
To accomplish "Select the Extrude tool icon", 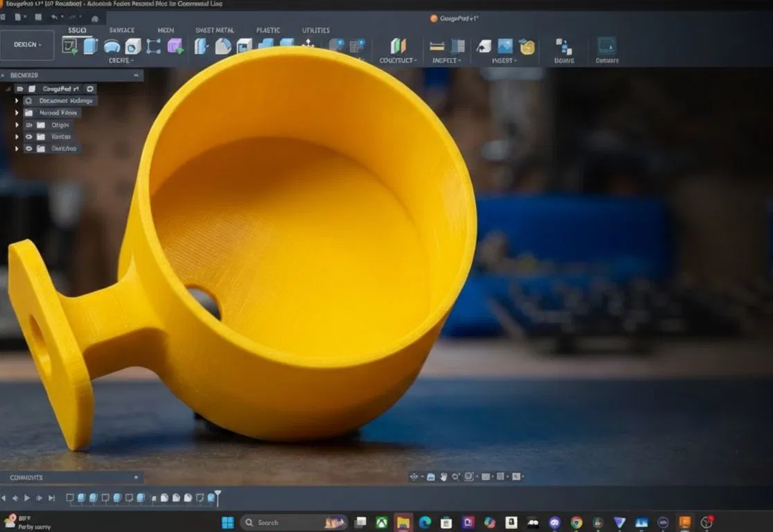I will click(90, 46).
